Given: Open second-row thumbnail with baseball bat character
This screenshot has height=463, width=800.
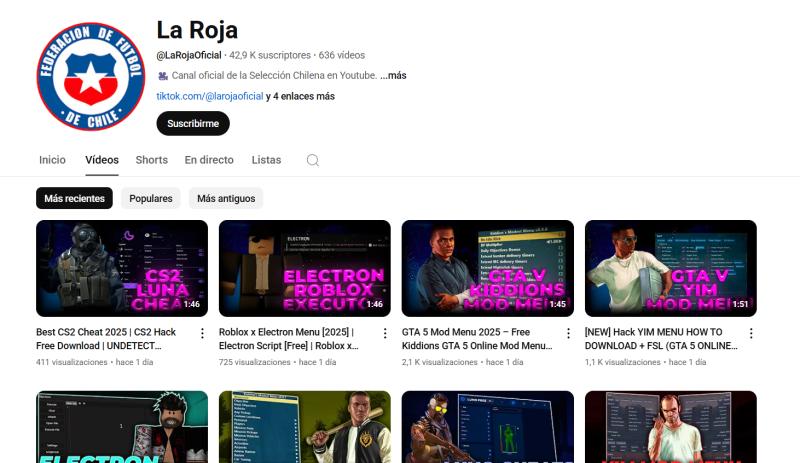Looking at the screenshot, I should [x=305, y=427].
